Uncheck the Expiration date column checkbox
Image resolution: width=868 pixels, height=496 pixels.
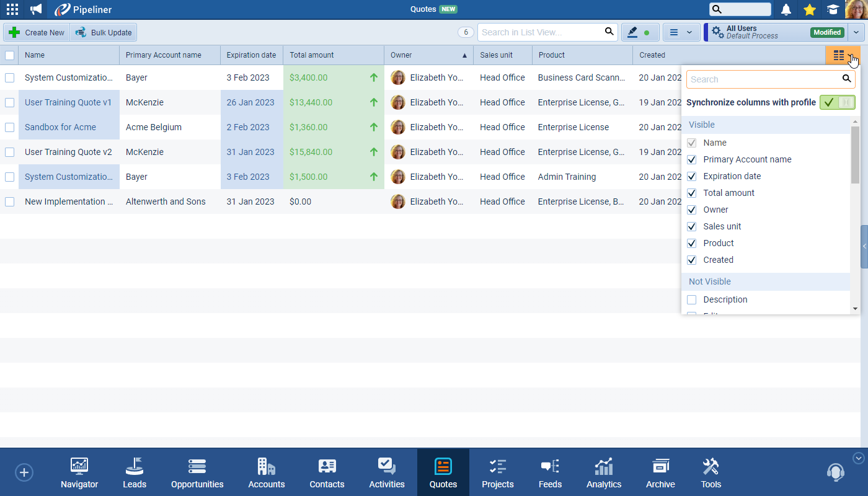coord(692,176)
